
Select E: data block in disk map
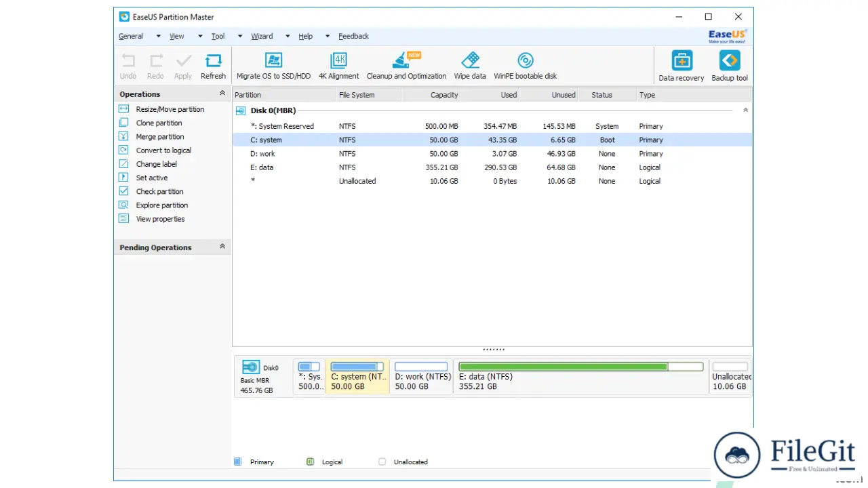[581, 376]
